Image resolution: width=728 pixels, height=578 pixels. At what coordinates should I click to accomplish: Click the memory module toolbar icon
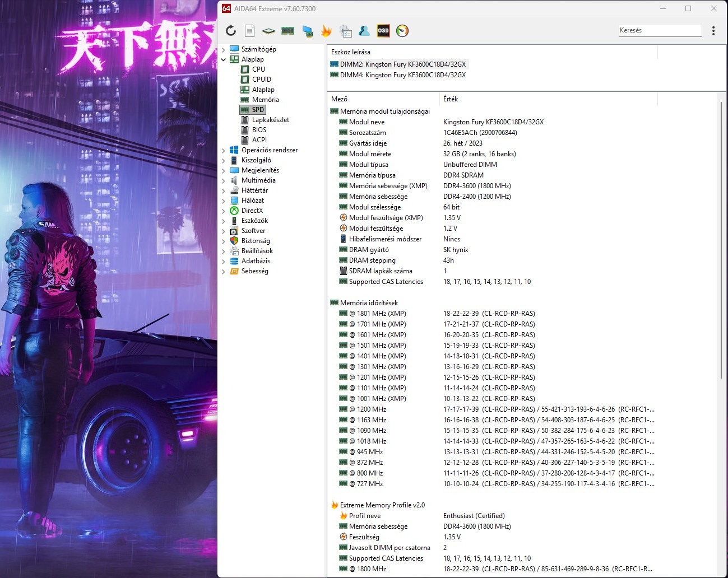pyautogui.click(x=288, y=31)
